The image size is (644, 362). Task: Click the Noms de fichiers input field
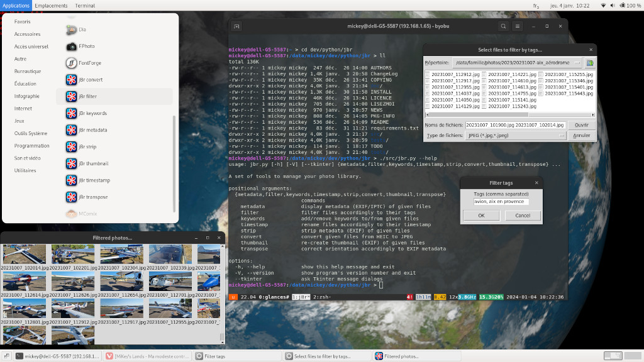point(516,125)
